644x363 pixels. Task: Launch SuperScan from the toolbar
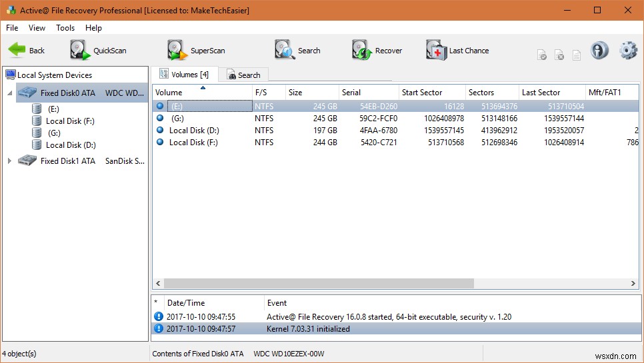(196, 50)
